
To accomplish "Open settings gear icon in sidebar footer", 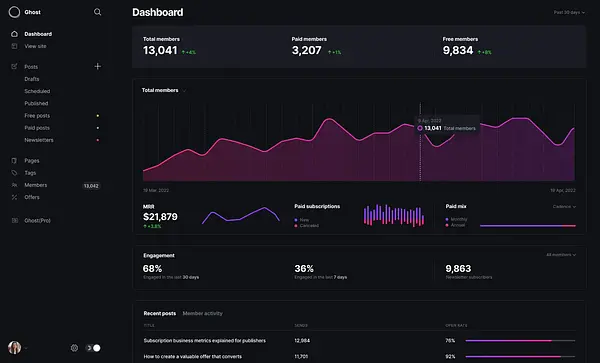I will click(x=74, y=348).
